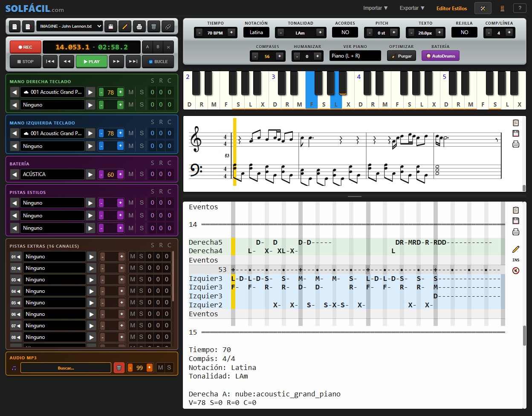
Task: Toggle the BUCLE loop button
Action: point(158,61)
